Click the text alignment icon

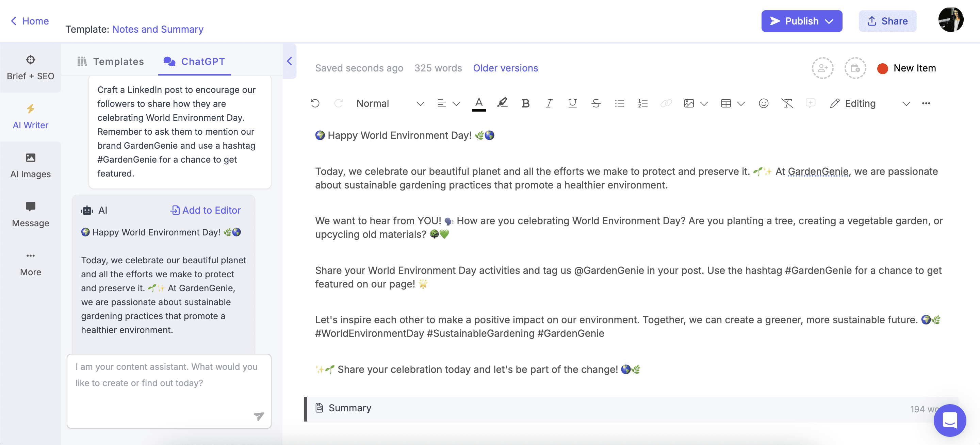pyautogui.click(x=441, y=103)
